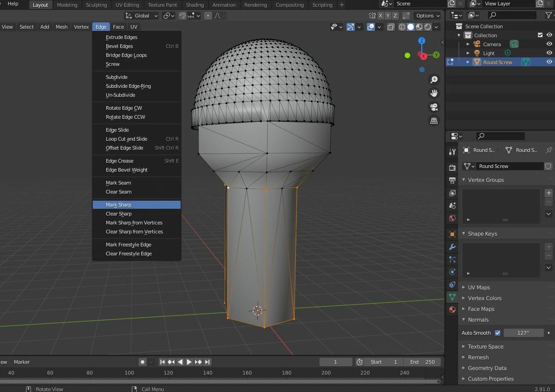This screenshot has width=555, height=392.
Task: Uncheck the Auto Smooth checkbox
Action: (x=498, y=333)
